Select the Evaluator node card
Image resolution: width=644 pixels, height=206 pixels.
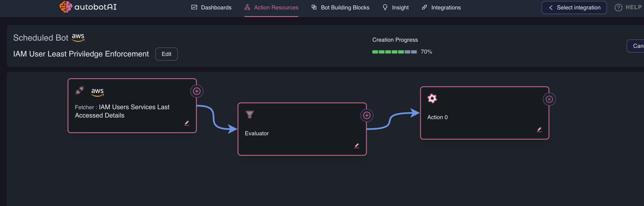point(302,129)
